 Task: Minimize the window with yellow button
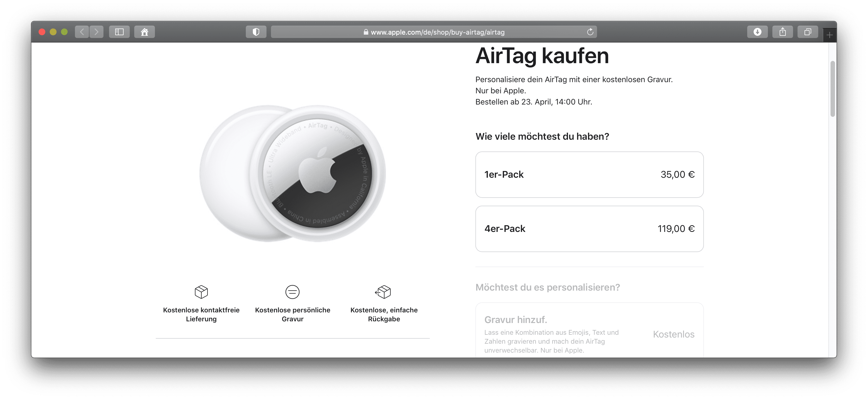53,32
